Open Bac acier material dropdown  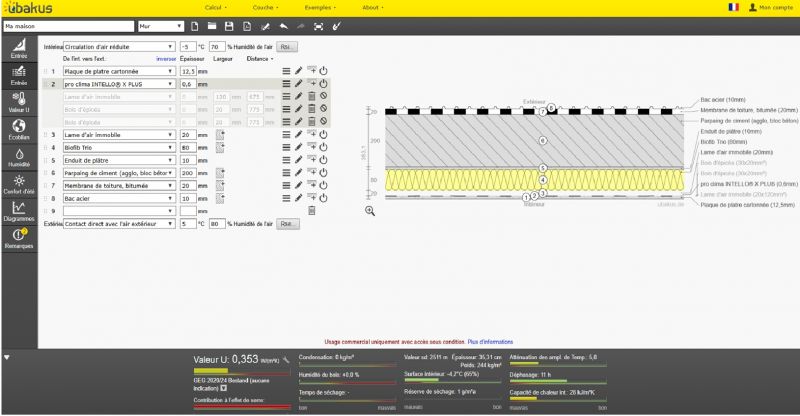pyautogui.click(x=119, y=199)
